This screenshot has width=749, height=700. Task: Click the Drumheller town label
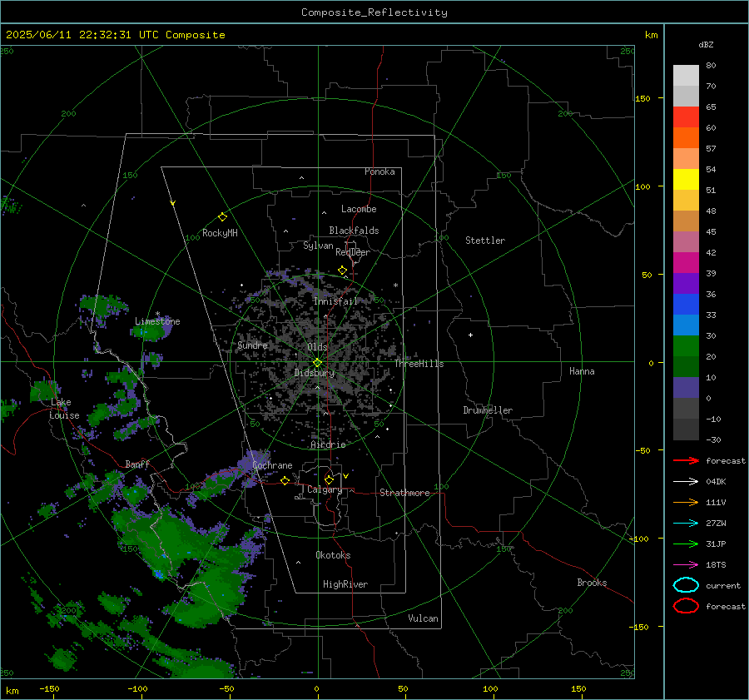[x=488, y=410]
